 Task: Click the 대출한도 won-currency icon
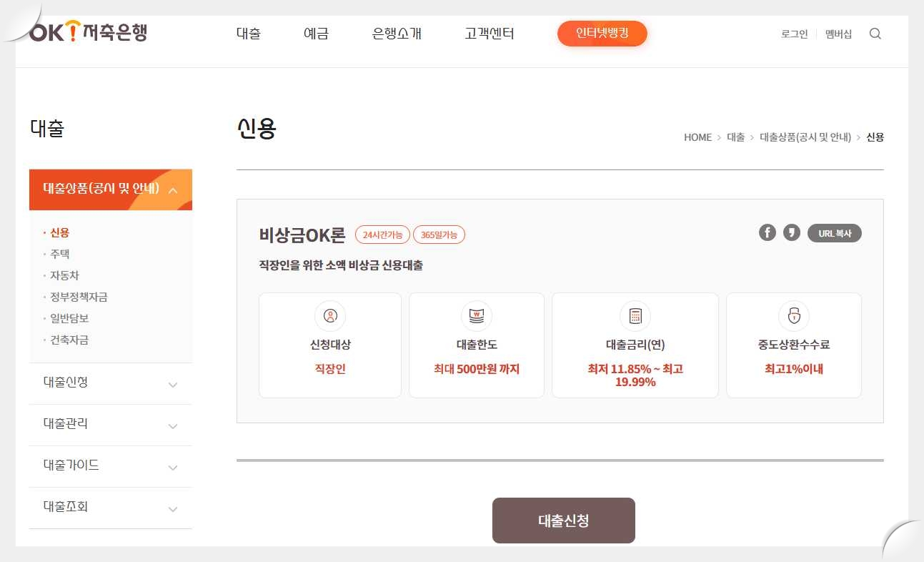[476, 315]
